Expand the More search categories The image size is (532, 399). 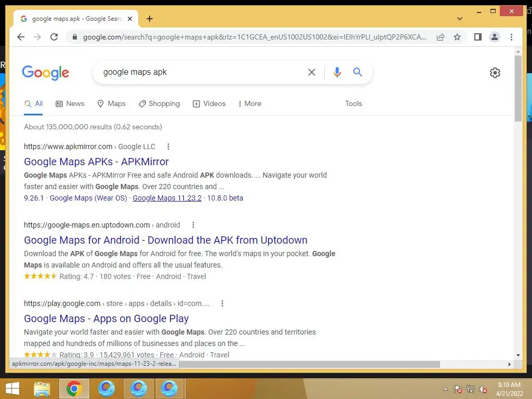click(250, 103)
